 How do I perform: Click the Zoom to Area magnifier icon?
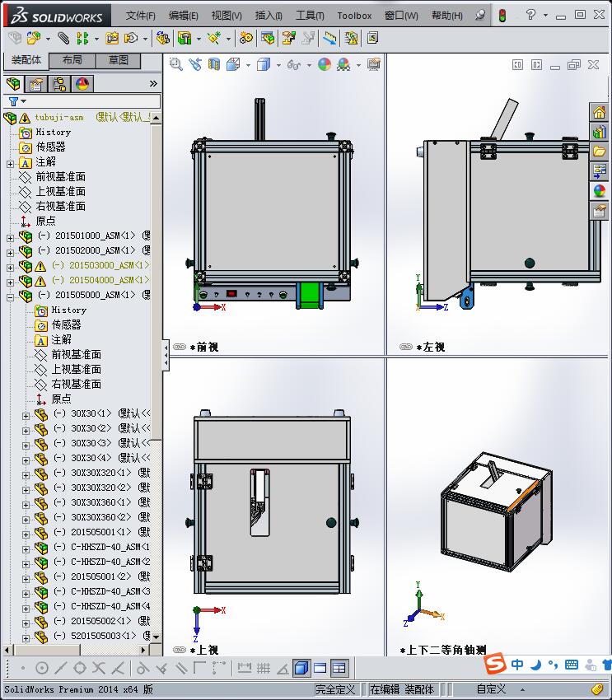pyautogui.click(x=176, y=65)
